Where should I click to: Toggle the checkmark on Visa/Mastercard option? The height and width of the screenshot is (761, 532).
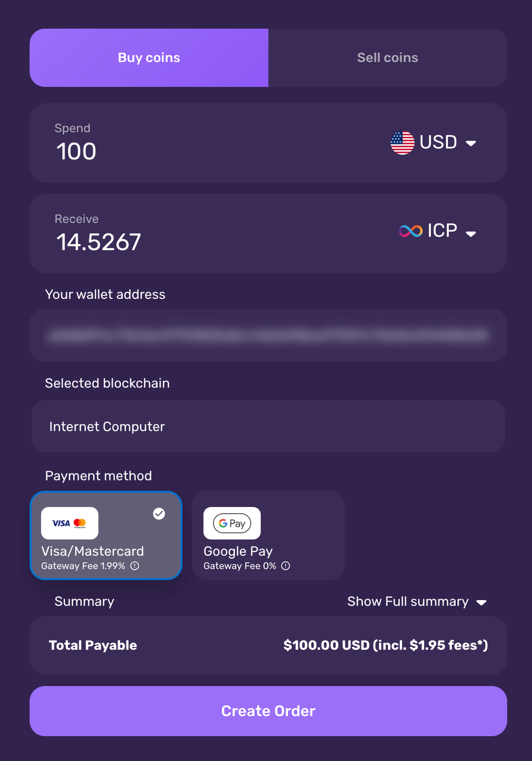[x=159, y=513]
